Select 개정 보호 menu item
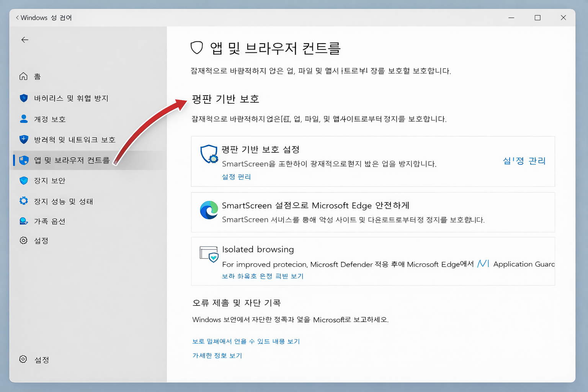The image size is (588, 392). coord(50,119)
